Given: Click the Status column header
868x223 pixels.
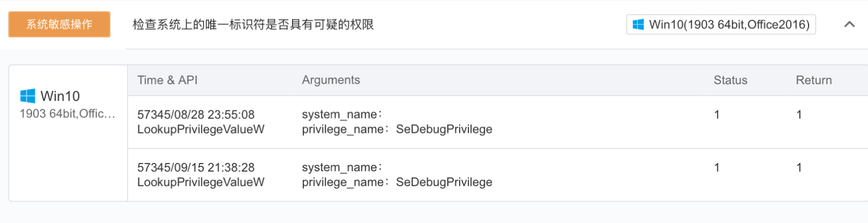Looking at the screenshot, I should click(730, 80).
